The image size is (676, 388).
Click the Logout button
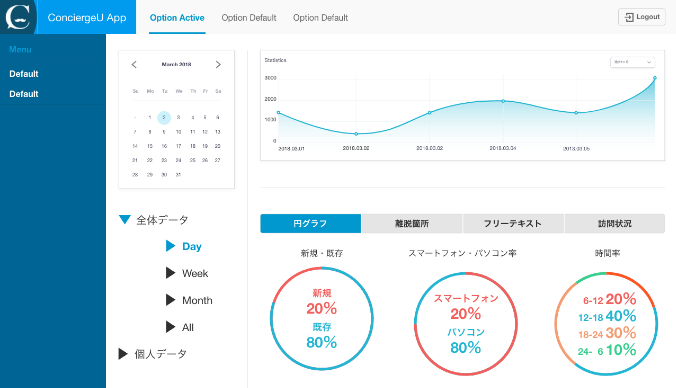[642, 17]
